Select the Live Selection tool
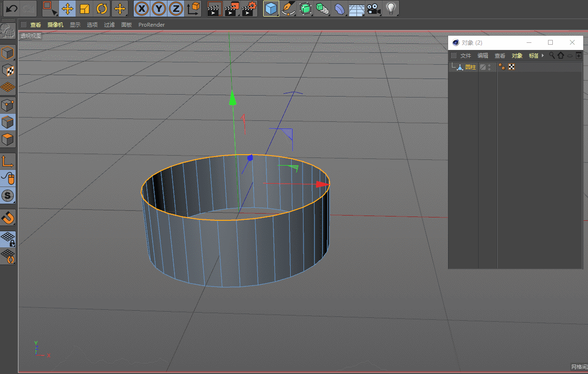This screenshot has width=588, height=374. (x=50, y=9)
